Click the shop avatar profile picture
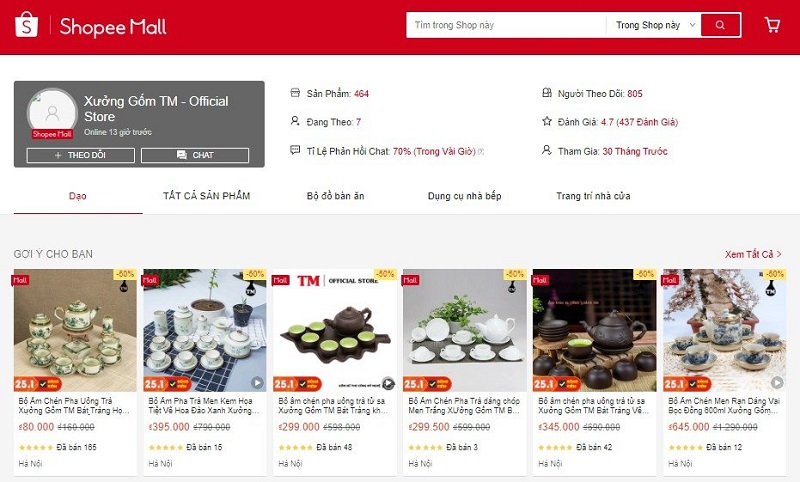800x482 pixels. [52, 113]
